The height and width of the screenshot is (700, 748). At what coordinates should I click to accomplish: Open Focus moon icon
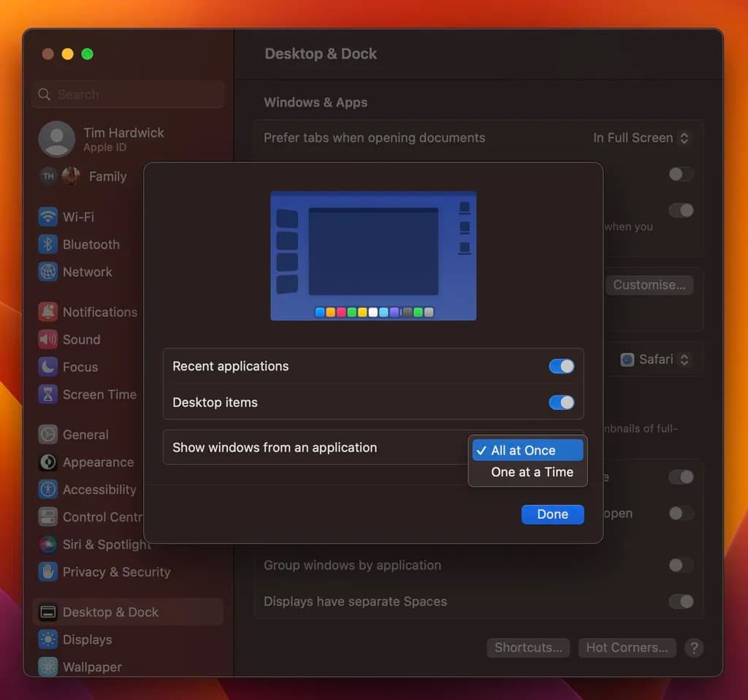(48, 367)
